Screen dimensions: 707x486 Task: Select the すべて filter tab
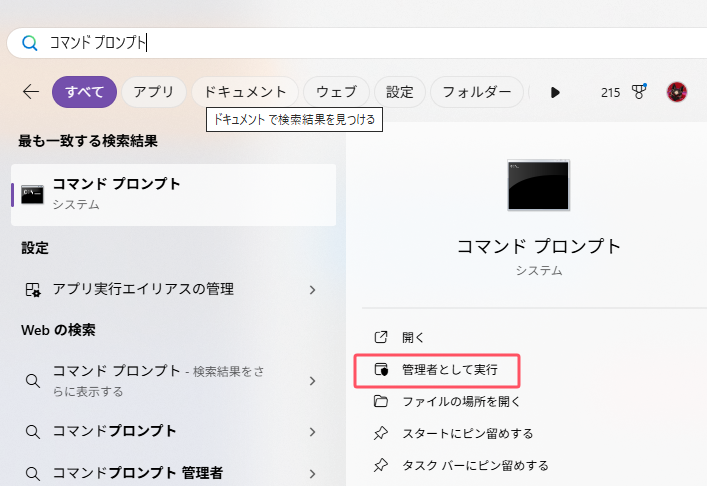point(84,92)
